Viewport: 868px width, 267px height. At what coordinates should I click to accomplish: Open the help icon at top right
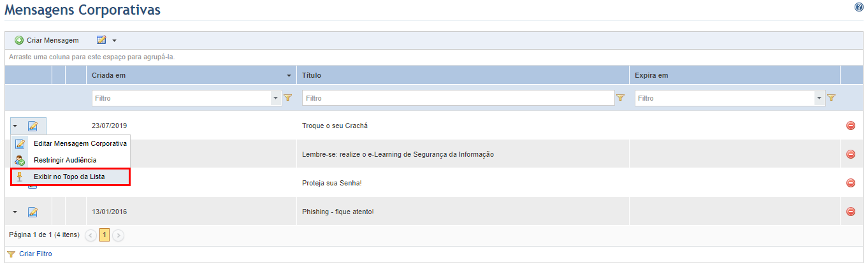tap(858, 7)
